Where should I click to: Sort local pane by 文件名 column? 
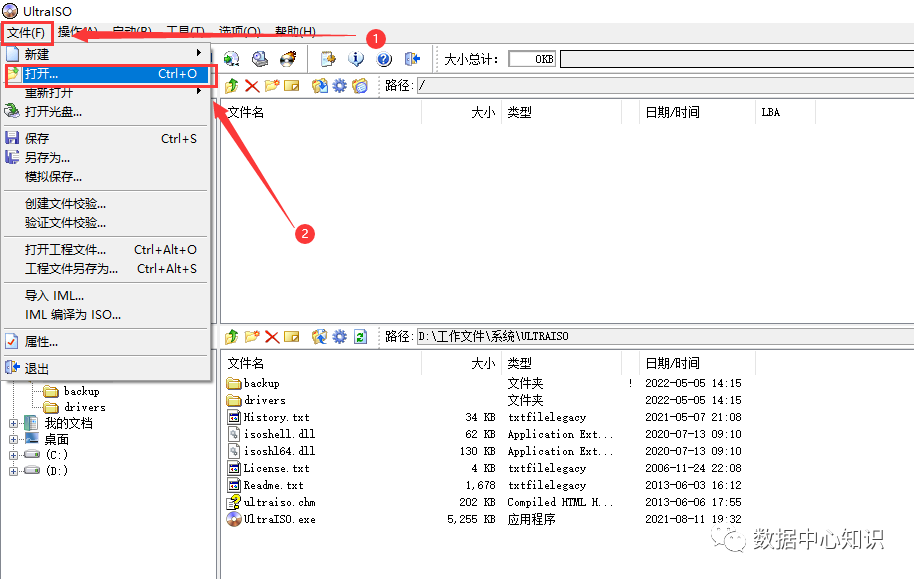tap(321, 363)
